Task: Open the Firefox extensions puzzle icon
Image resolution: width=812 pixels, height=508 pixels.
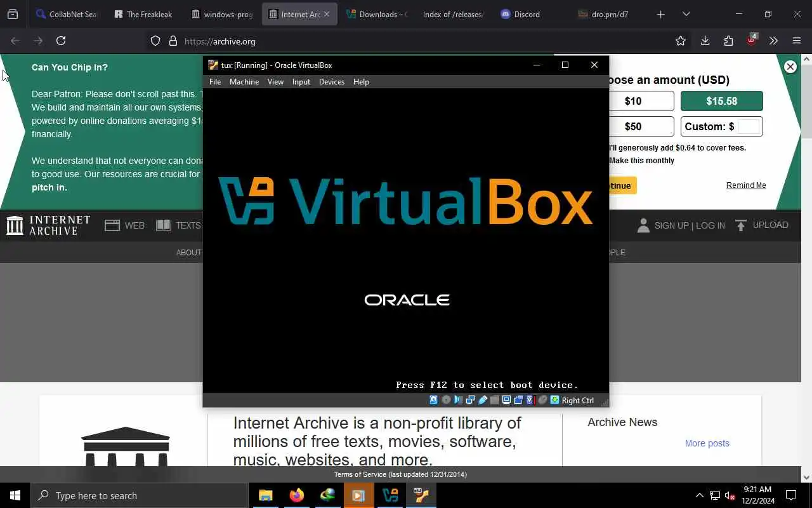Action: (728, 41)
